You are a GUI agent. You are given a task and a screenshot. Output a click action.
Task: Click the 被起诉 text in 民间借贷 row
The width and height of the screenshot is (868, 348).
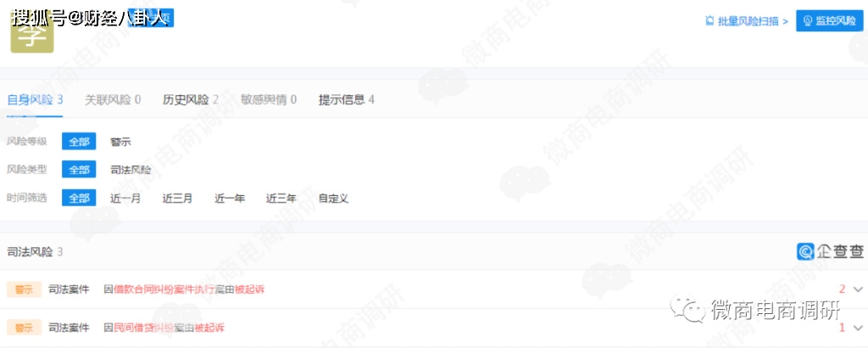210,328
